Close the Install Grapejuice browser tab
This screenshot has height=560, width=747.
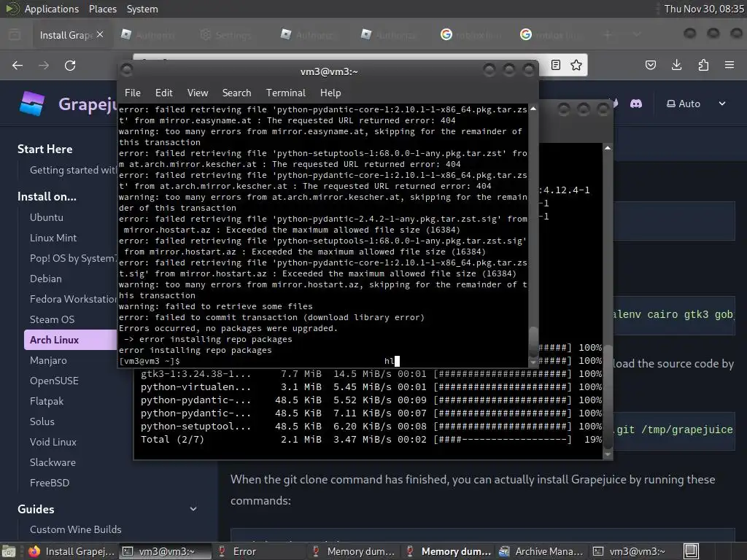point(99,34)
